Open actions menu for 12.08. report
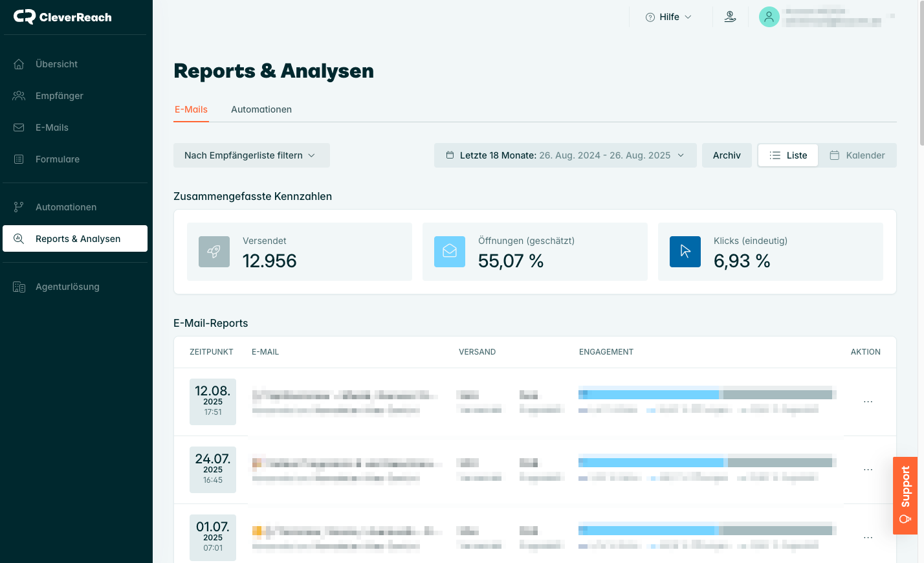Viewport: 924px width, 563px height. 868,402
